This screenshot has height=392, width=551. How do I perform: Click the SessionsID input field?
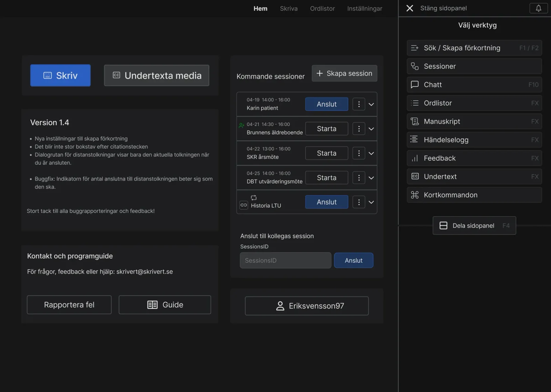click(285, 260)
